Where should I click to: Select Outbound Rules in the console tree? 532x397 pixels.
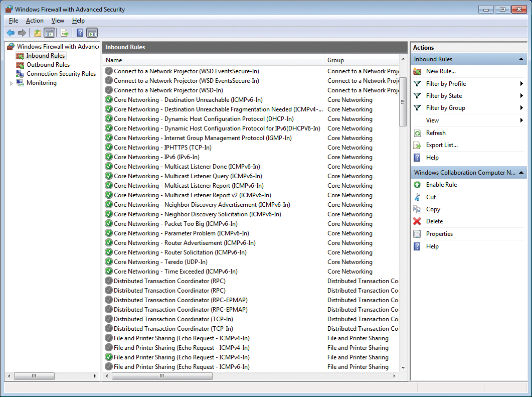(48, 64)
